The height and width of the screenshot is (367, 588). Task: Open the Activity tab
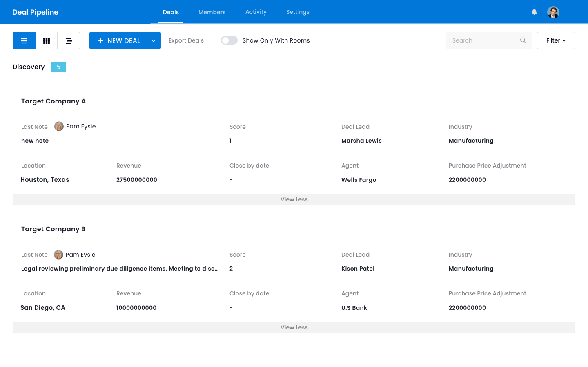(x=256, y=12)
